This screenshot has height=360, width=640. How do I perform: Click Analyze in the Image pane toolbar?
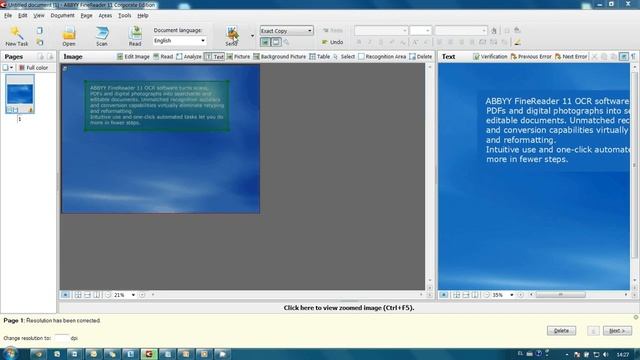coord(189,57)
